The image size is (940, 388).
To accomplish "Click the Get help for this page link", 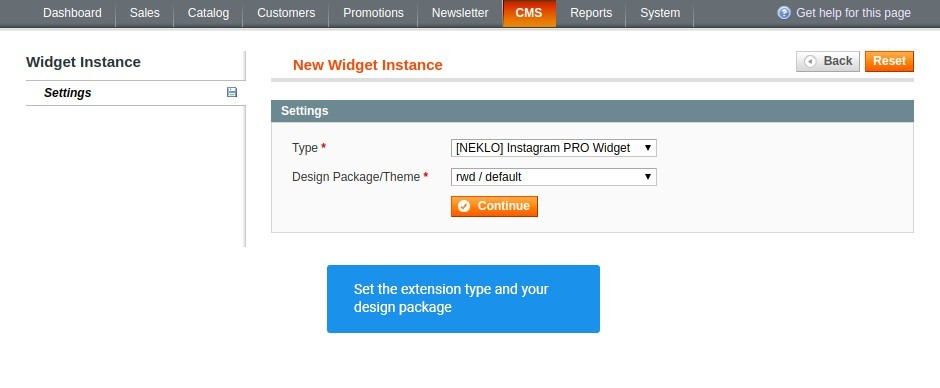I will coord(852,13).
